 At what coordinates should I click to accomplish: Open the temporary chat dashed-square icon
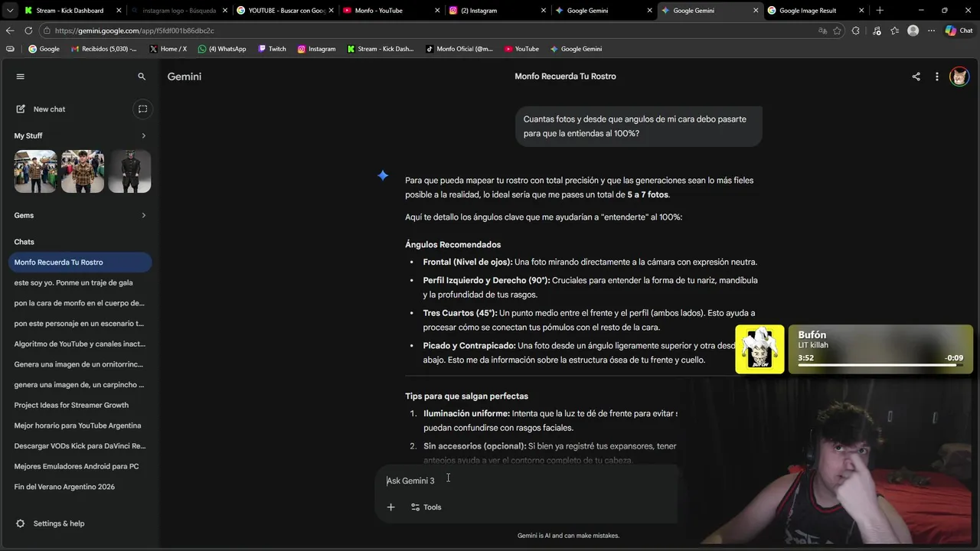(x=142, y=109)
